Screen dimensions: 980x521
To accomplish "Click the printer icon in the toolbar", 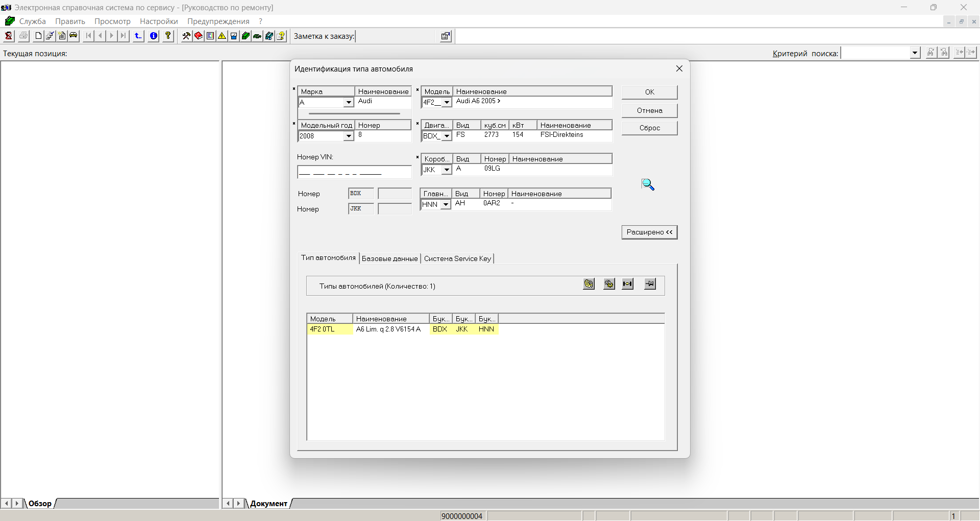I will pos(23,36).
